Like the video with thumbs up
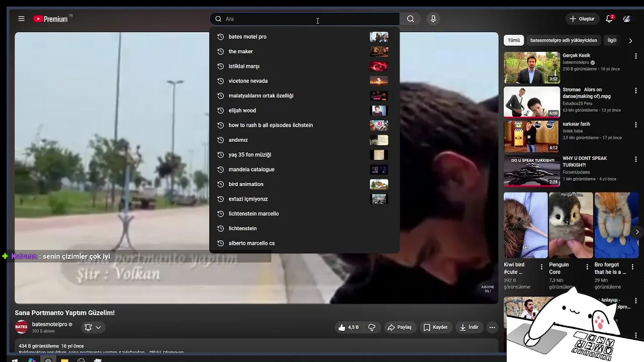Image resolution: width=644 pixels, height=362 pixels. (349, 327)
